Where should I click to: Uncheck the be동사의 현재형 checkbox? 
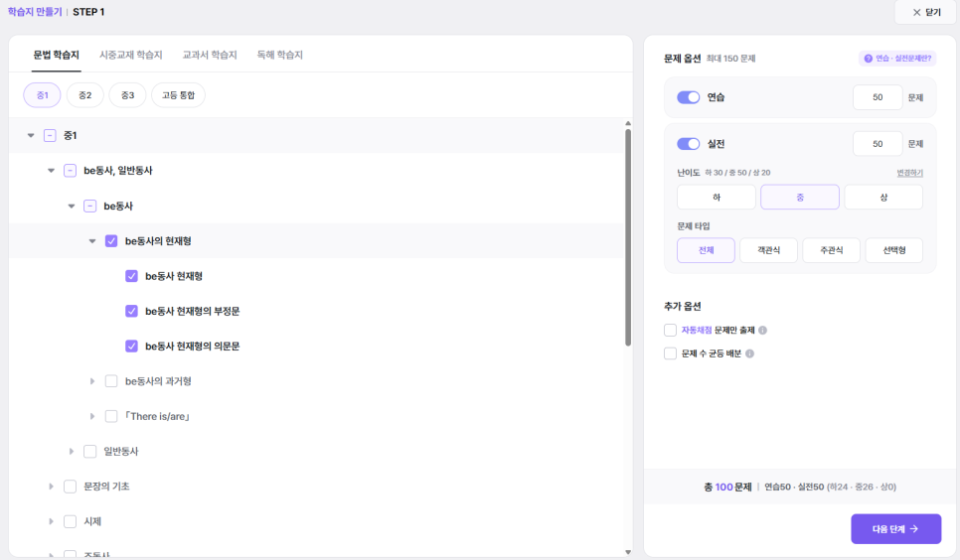click(111, 241)
